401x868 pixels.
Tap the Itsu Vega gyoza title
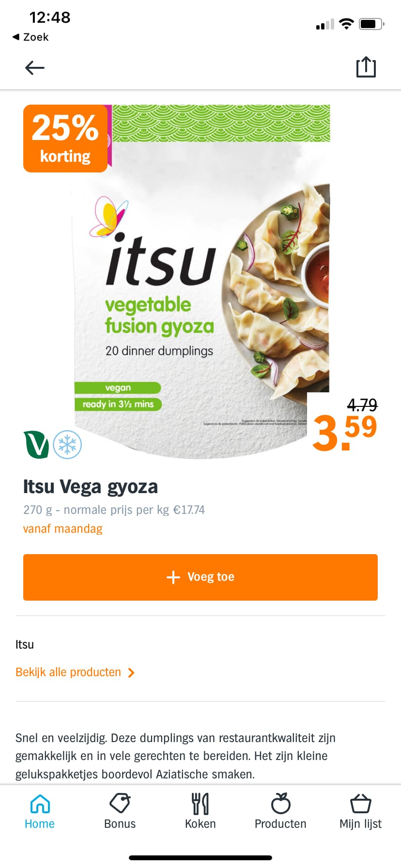[x=91, y=487]
